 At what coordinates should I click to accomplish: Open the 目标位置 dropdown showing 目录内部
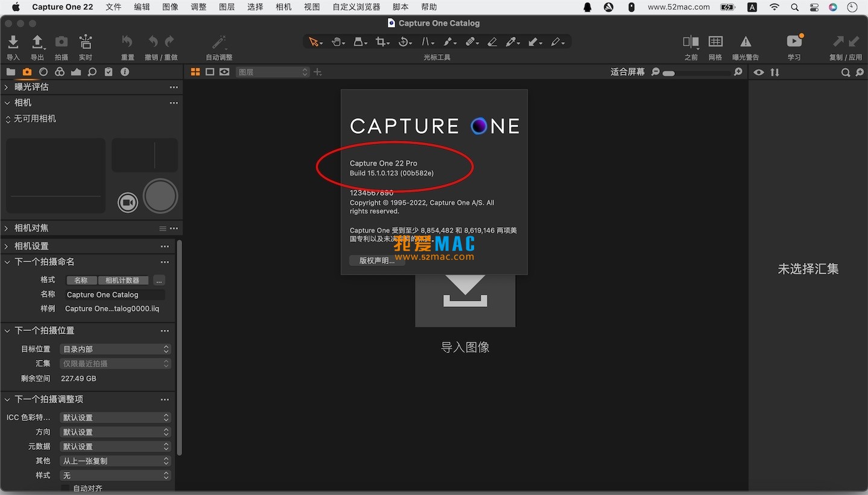point(115,348)
